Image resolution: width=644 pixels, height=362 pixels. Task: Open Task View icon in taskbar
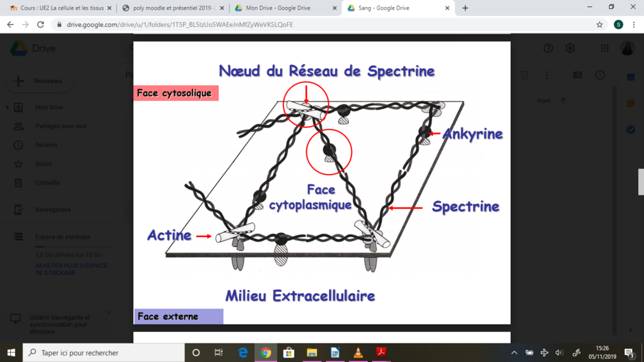[218, 352]
